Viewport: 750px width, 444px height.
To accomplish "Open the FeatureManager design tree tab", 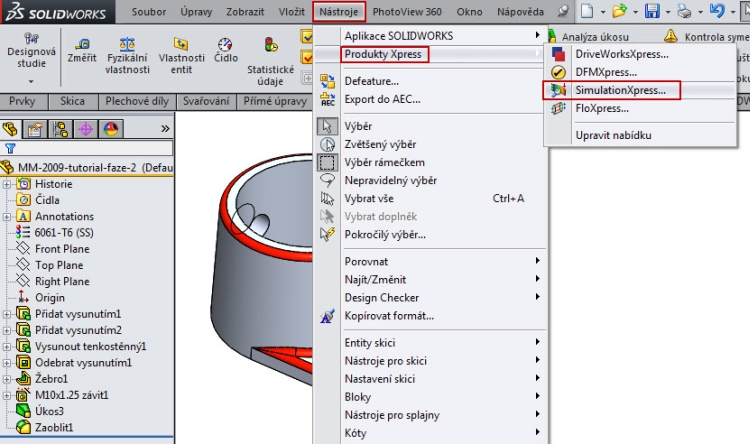I will tap(10, 129).
